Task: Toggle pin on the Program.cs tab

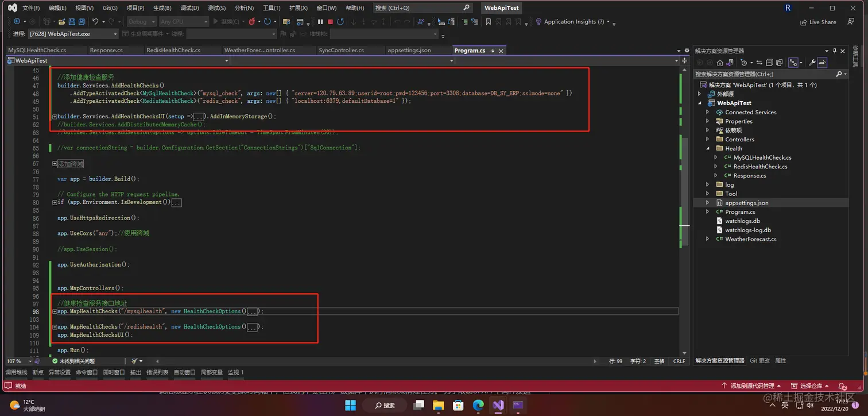Action: [492, 51]
